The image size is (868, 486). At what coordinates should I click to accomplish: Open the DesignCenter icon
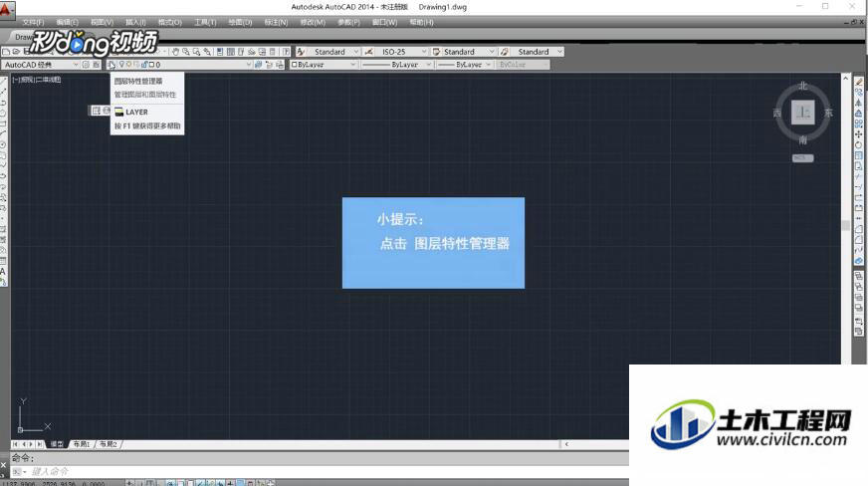pos(231,52)
